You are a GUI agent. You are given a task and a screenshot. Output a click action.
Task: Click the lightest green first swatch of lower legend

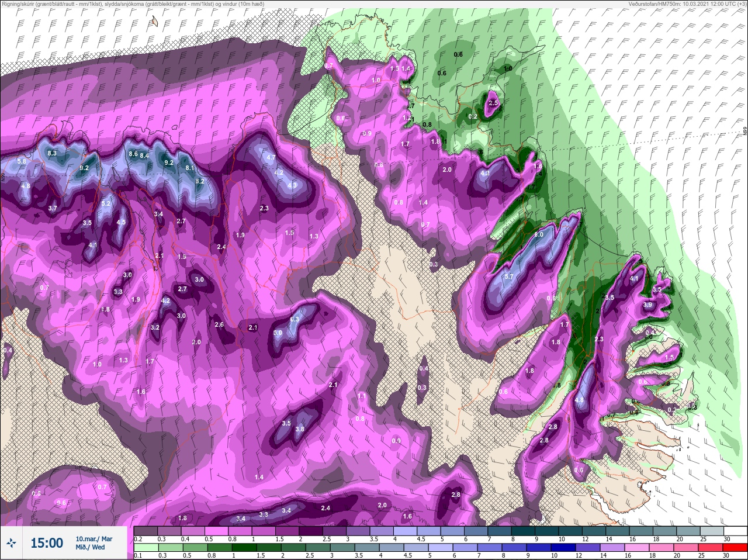pyautogui.click(x=146, y=548)
